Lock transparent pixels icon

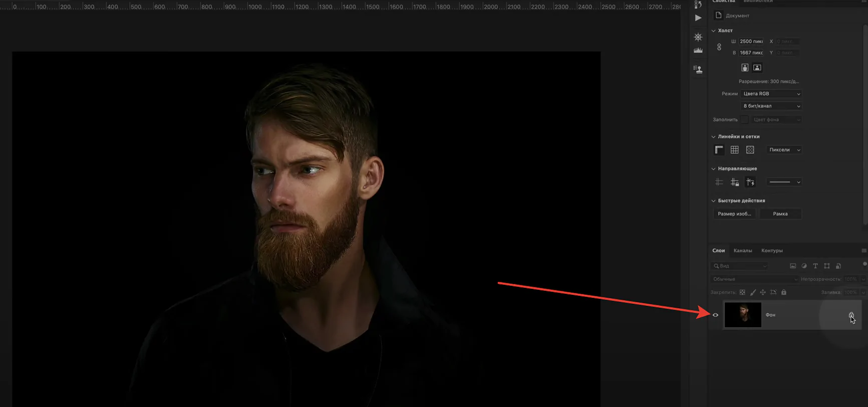pyautogui.click(x=742, y=292)
